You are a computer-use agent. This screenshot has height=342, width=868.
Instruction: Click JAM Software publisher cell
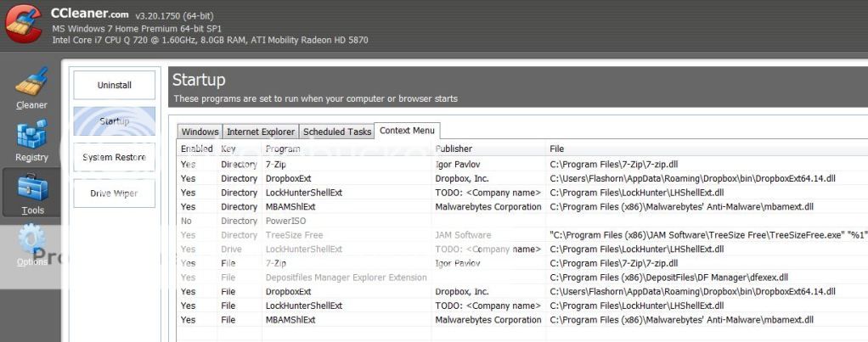(x=463, y=234)
